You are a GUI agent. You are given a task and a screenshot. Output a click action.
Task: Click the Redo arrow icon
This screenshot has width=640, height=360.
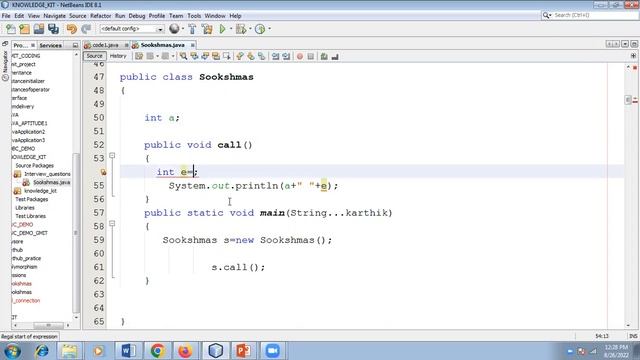[x=86, y=29]
